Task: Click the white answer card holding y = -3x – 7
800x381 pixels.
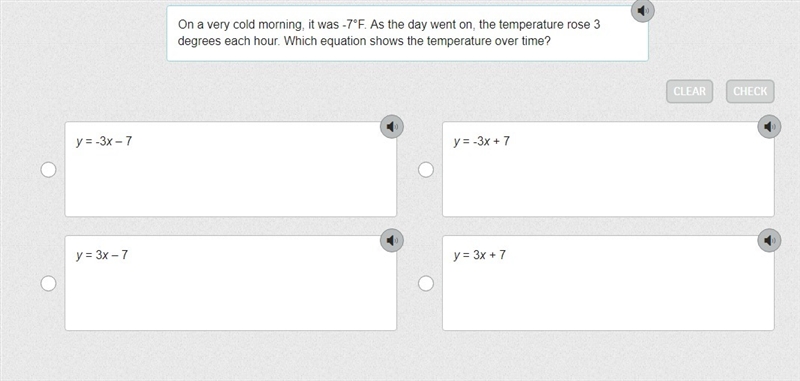Action: point(231,169)
